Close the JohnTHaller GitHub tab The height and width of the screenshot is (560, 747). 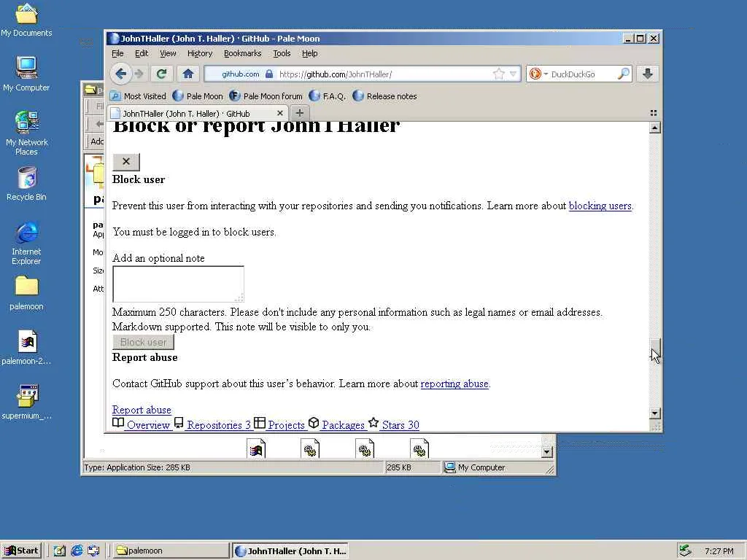pos(280,113)
